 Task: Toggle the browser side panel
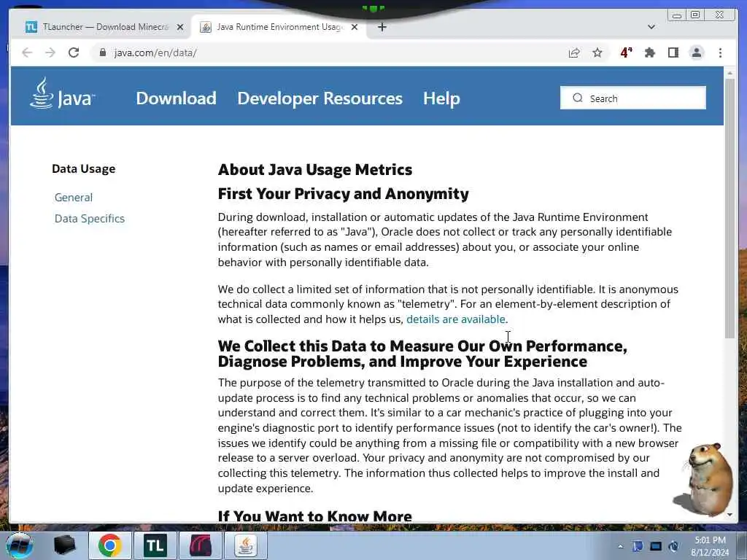(673, 52)
